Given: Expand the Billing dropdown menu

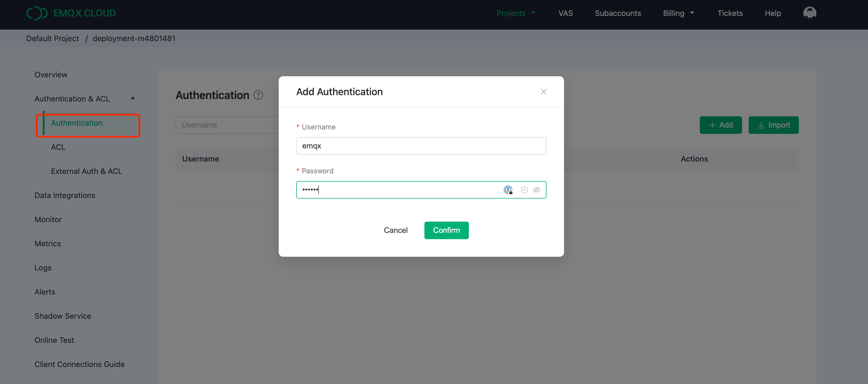Looking at the screenshot, I should point(678,13).
